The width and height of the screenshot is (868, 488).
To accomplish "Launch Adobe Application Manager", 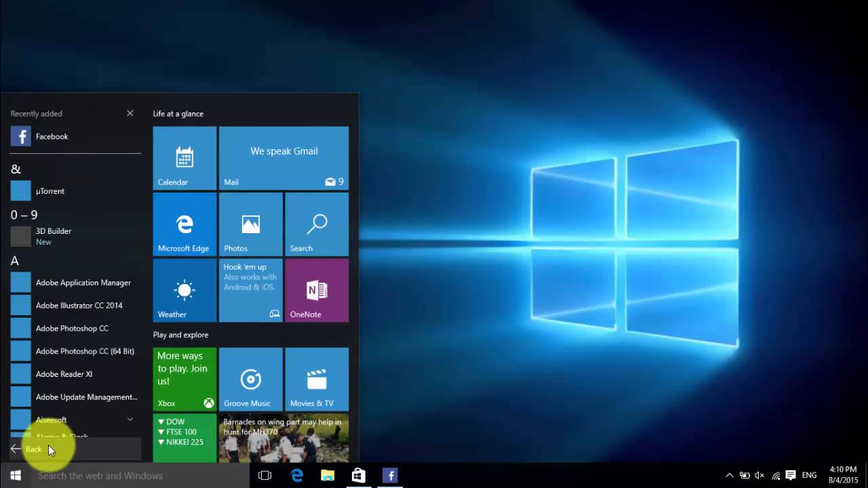I will tap(75, 283).
